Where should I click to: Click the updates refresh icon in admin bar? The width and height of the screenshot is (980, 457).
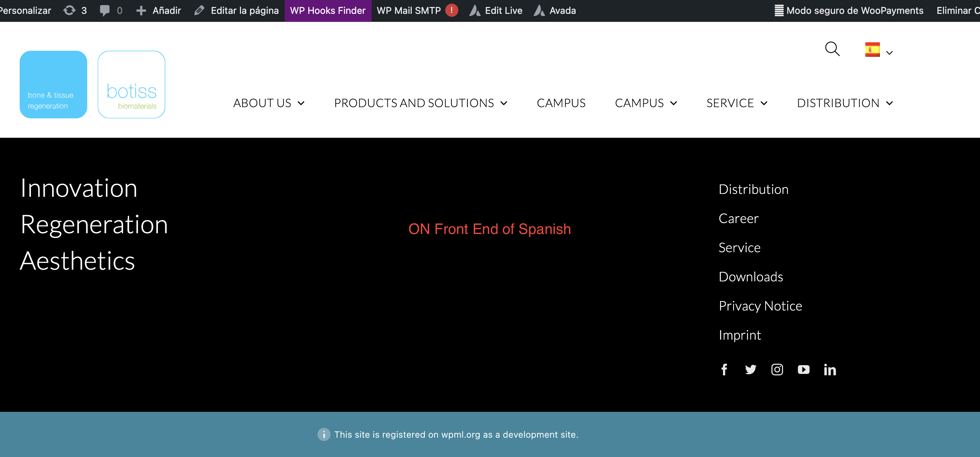pyautogui.click(x=69, y=10)
